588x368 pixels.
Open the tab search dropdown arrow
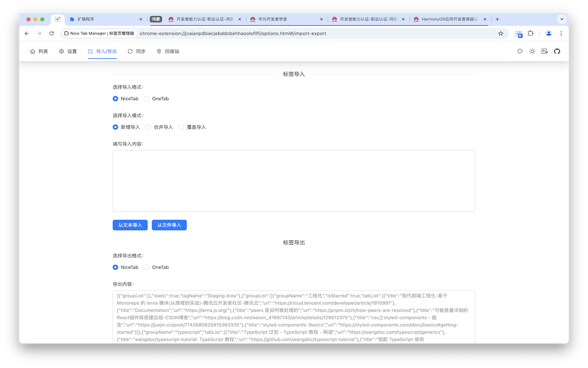pyautogui.click(x=561, y=19)
